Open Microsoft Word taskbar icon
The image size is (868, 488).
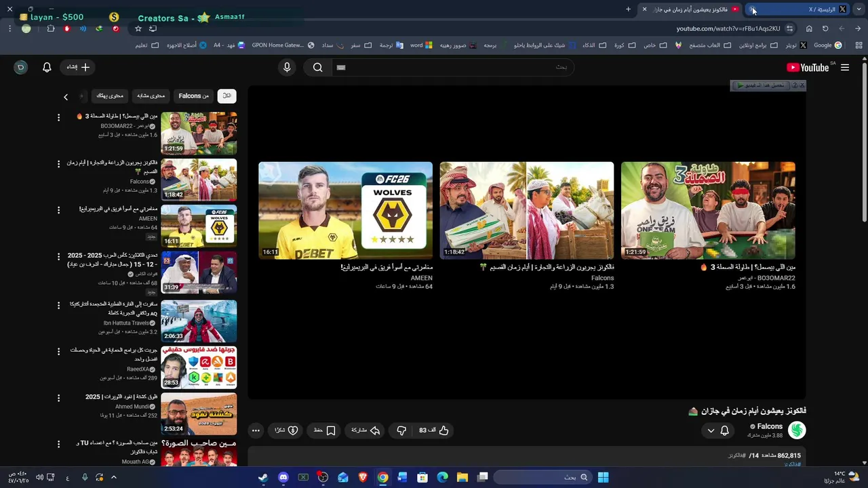402,477
